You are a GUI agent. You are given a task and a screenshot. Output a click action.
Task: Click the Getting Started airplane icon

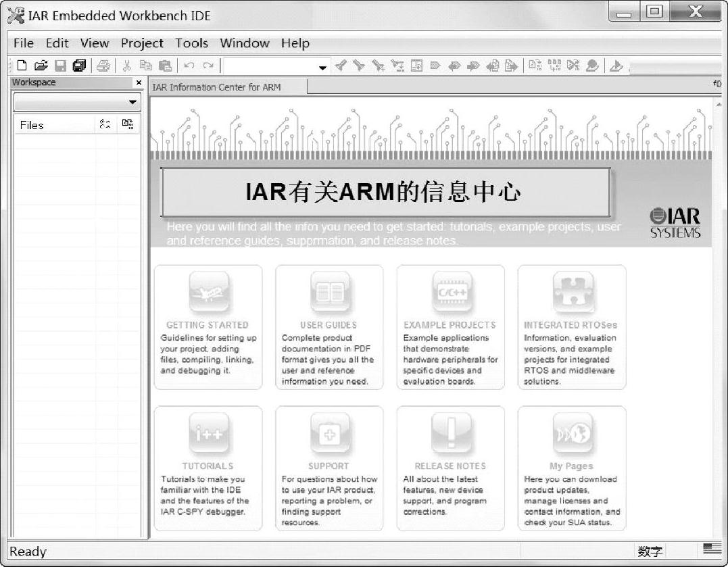[x=209, y=292]
